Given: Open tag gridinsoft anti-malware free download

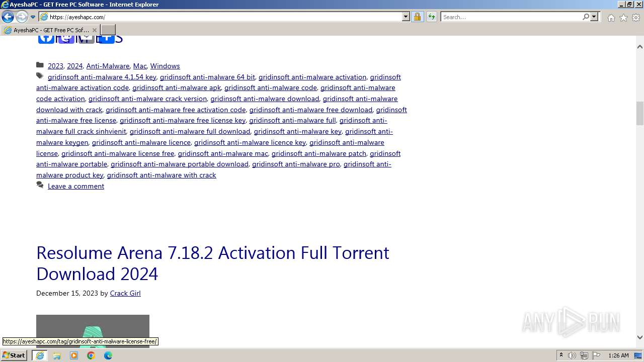Looking at the screenshot, I should (x=311, y=110).
